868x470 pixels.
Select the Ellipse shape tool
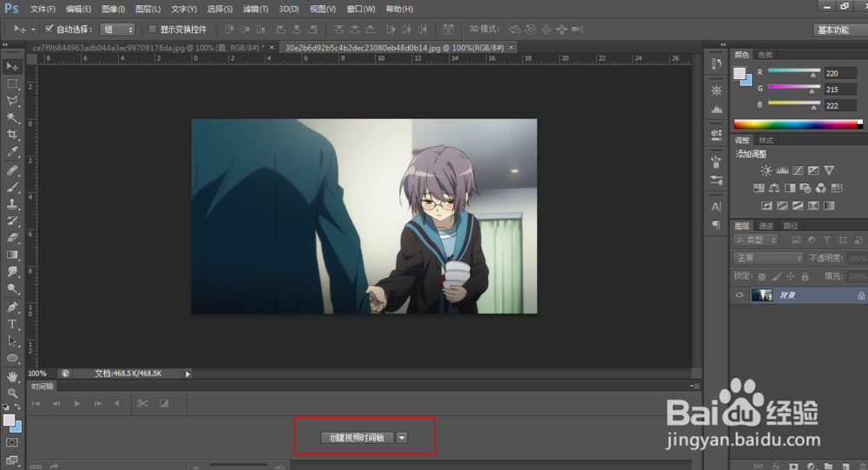tap(12, 358)
